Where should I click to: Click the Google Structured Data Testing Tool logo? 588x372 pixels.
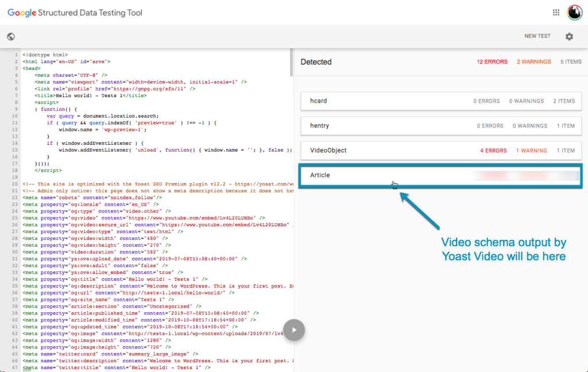coord(75,13)
